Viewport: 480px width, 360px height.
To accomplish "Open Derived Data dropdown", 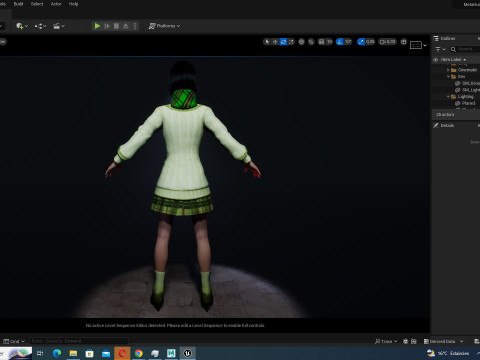I will click(443, 341).
